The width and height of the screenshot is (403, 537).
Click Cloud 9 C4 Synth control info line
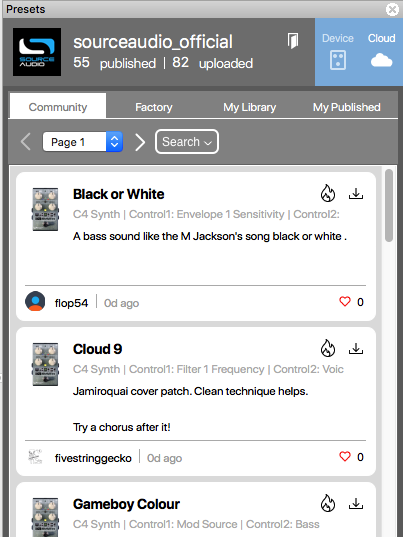(x=208, y=369)
